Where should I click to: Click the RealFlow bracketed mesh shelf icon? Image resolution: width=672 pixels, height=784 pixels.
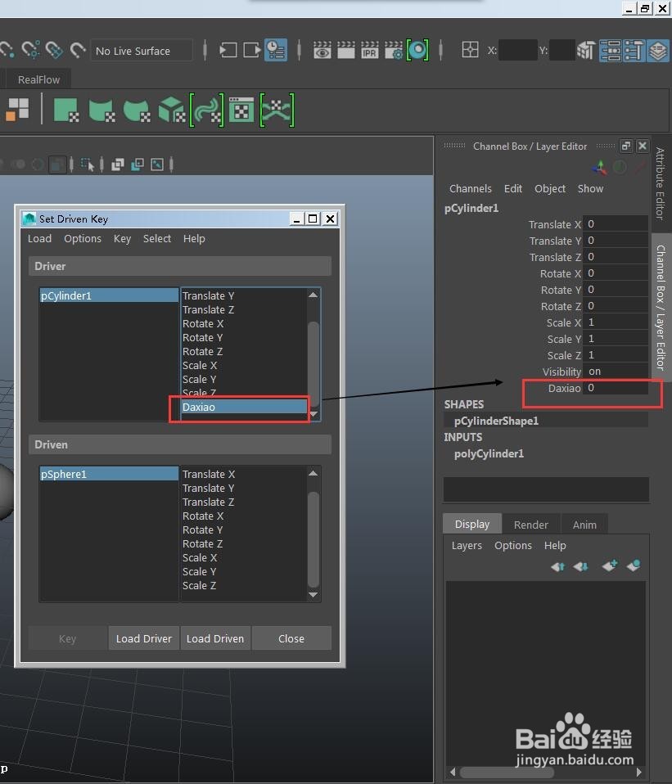coord(277,110)
